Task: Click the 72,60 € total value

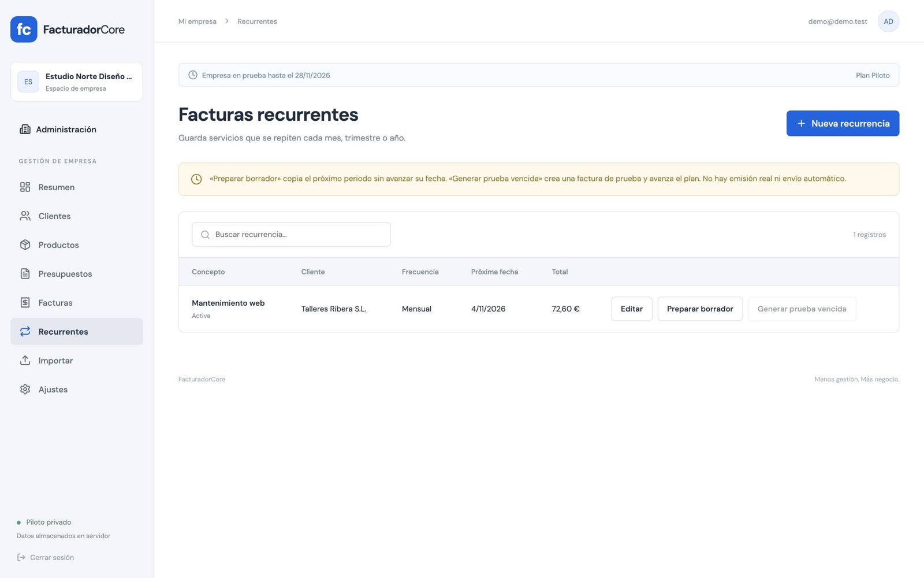Action: 565,309
